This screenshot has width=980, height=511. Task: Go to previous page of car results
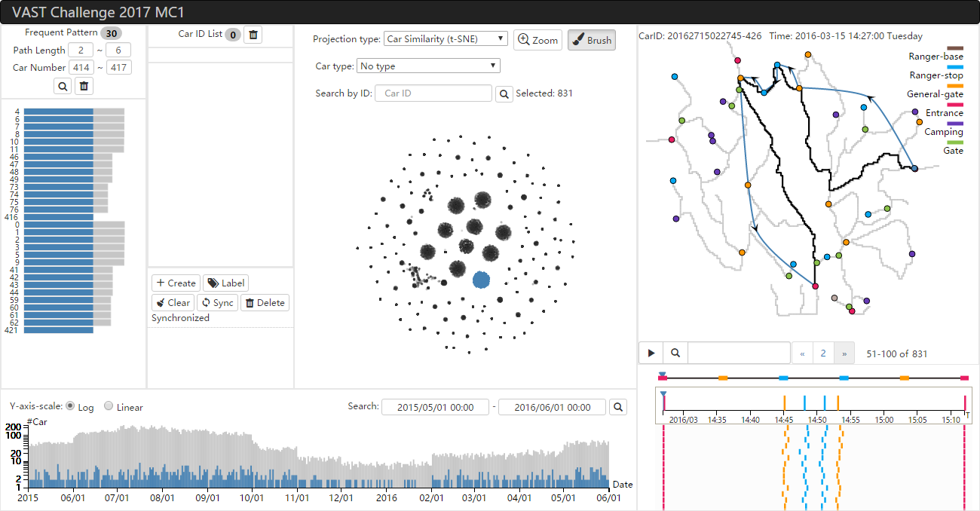click(802, 353)
